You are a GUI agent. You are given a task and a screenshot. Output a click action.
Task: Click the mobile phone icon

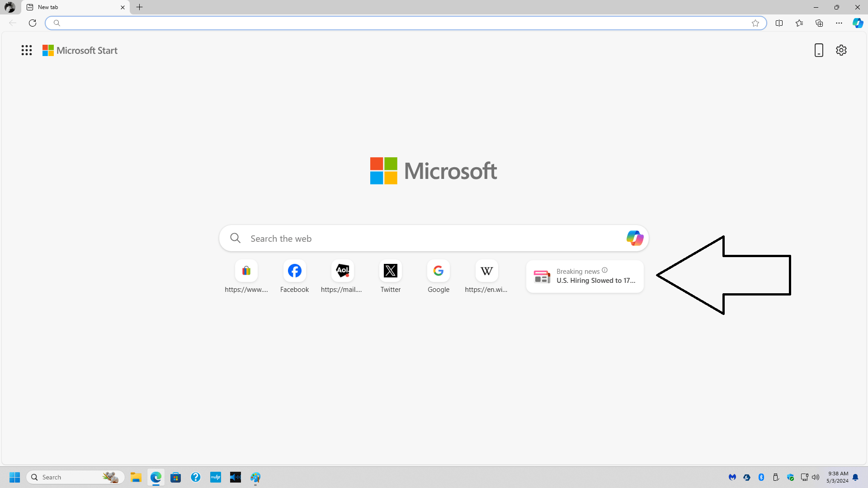819,50
